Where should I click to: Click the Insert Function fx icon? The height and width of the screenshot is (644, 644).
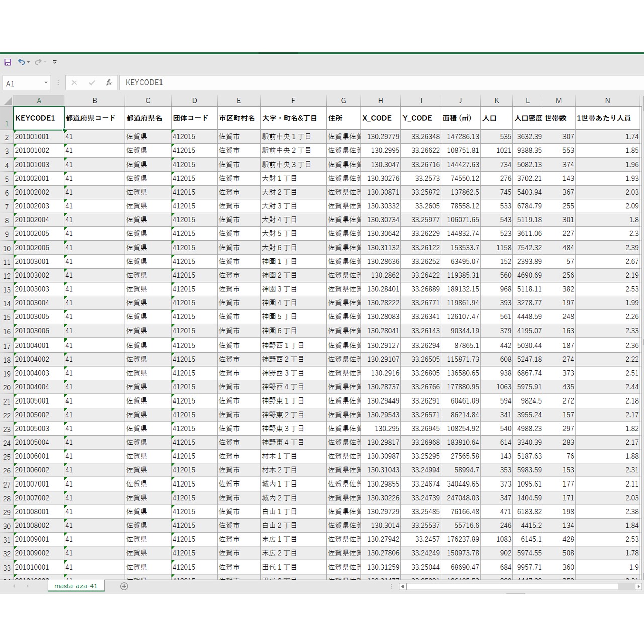click(x=109, y=83)
